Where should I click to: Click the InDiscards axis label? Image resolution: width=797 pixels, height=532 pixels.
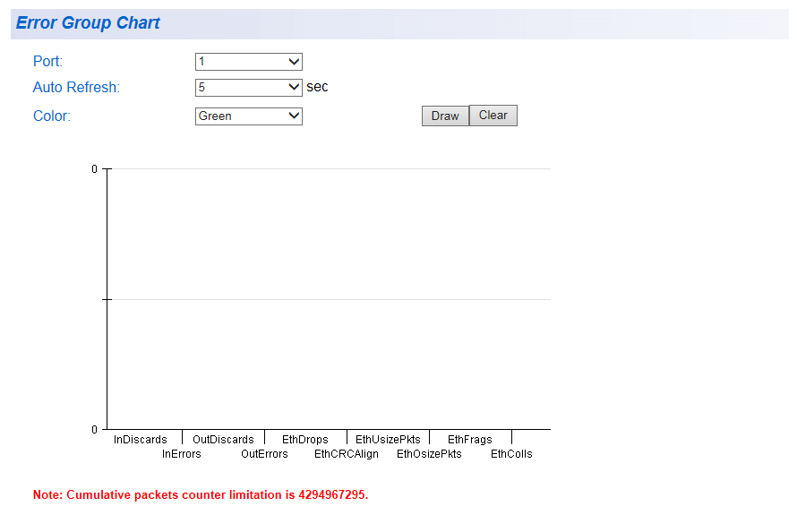pos(141,440)
